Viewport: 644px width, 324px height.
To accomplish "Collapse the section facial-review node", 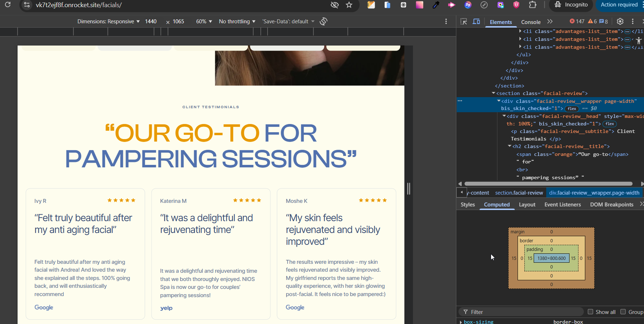I will pos(494,93).
